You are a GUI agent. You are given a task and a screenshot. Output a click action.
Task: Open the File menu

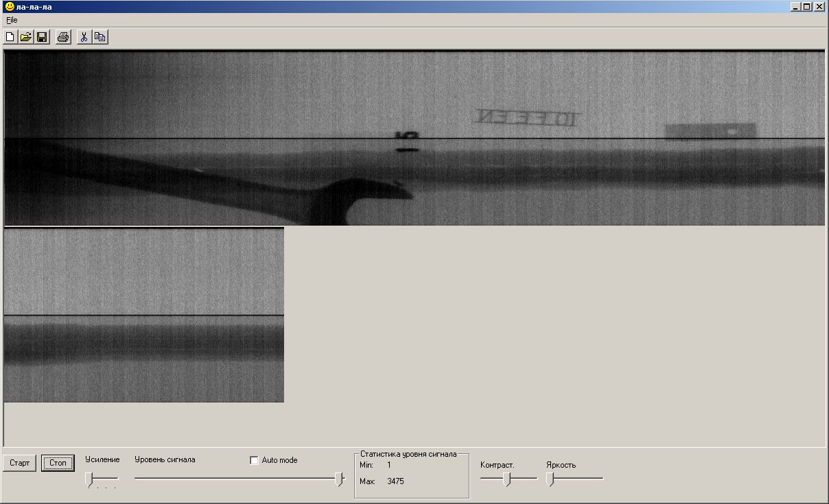12,20
